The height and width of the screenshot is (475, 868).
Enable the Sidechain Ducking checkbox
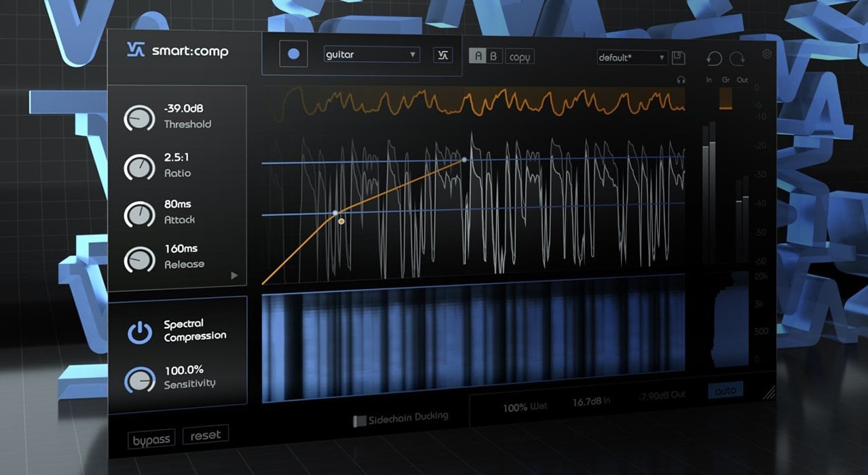(360, 421)
